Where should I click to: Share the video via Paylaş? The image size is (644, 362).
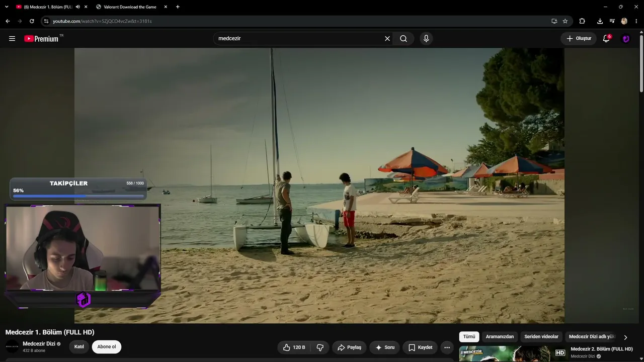(349, 347)
